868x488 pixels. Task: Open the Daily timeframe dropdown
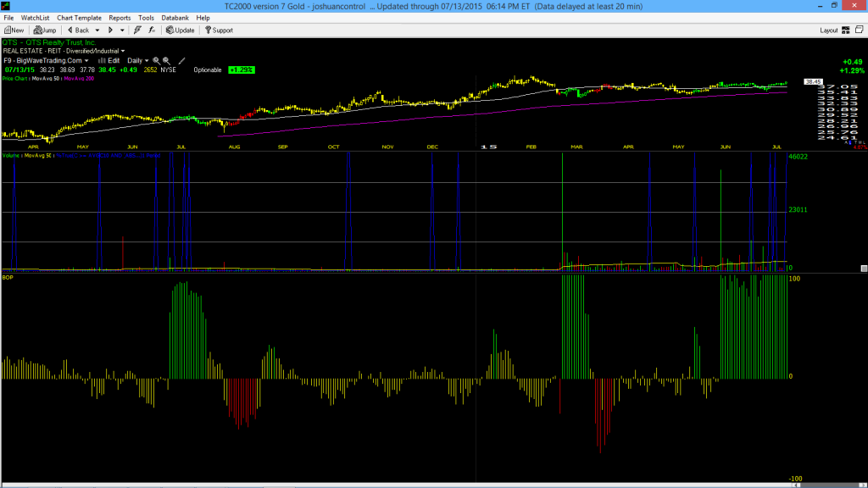(138, 61)
